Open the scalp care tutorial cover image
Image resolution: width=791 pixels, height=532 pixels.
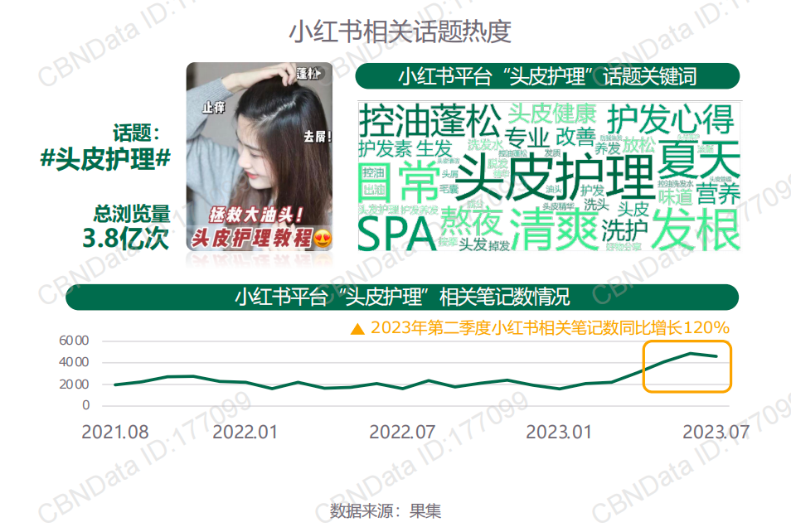point(260,157)
